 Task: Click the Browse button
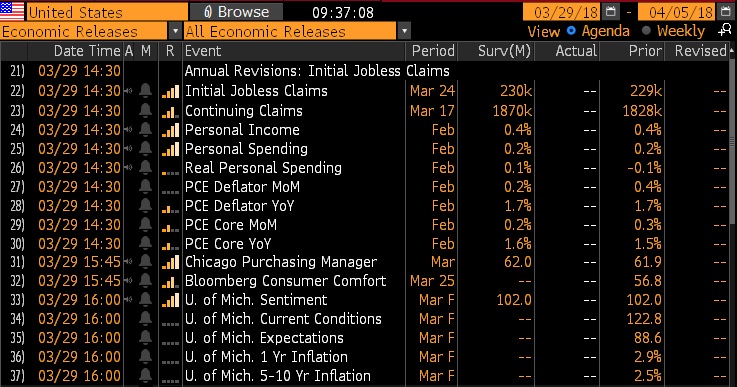236,12
